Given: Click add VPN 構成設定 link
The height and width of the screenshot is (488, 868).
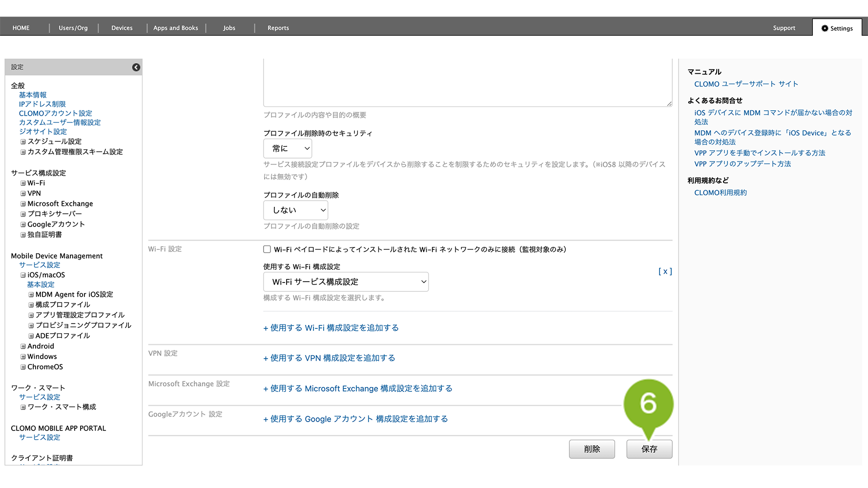Looking at the screenshot, I should 330,358.
